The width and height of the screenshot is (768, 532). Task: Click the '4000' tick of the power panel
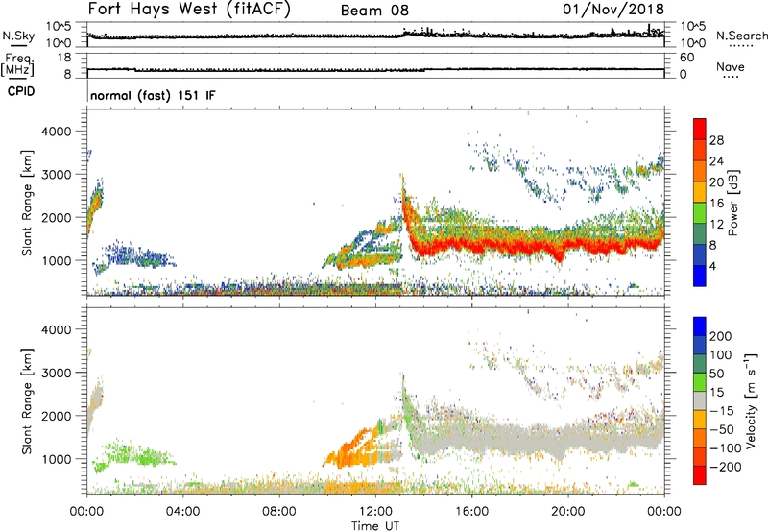pos(56,132)
